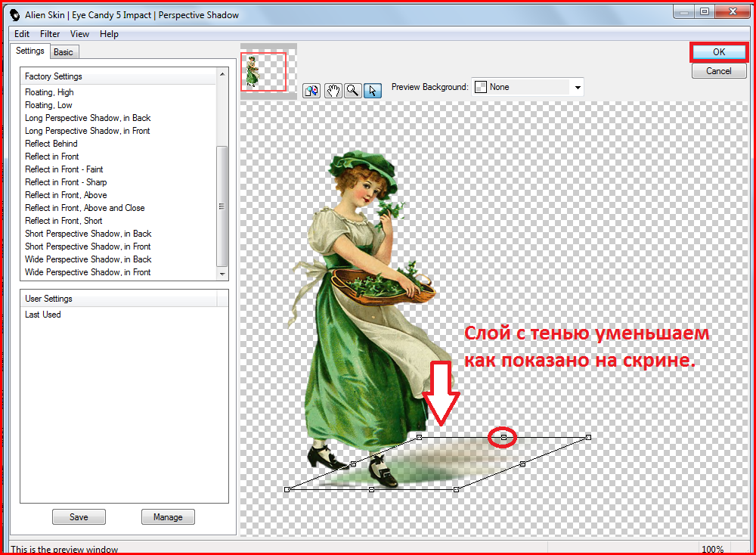Viewport: 756px width, 555px height.
Task: Open the Manage settings button
Action: tap(168, 517)
